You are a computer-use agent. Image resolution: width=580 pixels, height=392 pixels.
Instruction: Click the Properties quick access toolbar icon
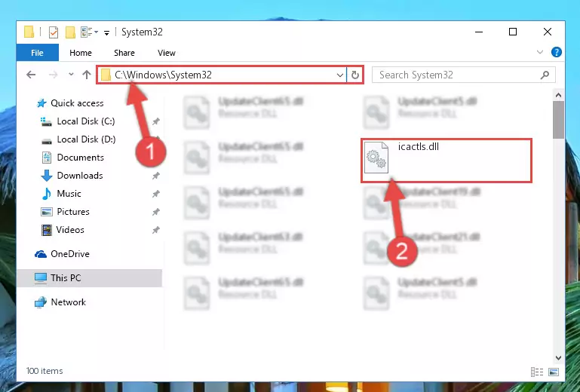point(54,32)
